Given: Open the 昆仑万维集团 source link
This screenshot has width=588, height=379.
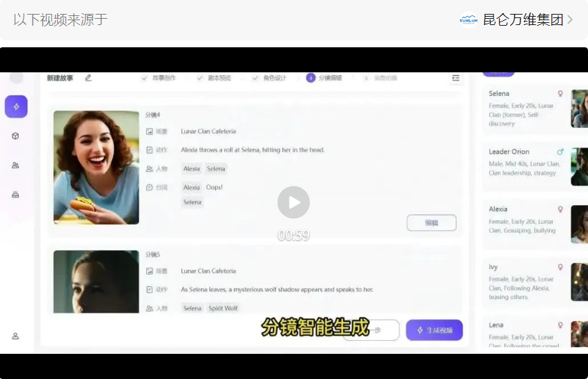Looking at the screenshot, I should pos(523,19).
